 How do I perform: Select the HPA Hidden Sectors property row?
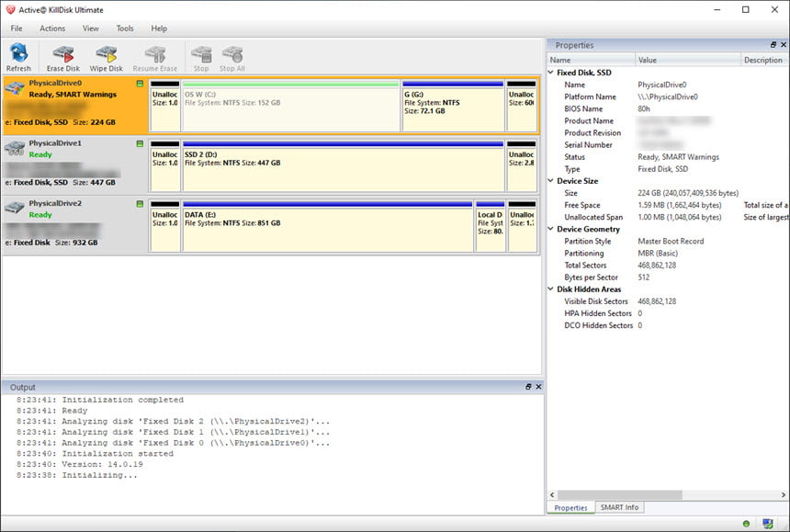click(x=668, y=313)
